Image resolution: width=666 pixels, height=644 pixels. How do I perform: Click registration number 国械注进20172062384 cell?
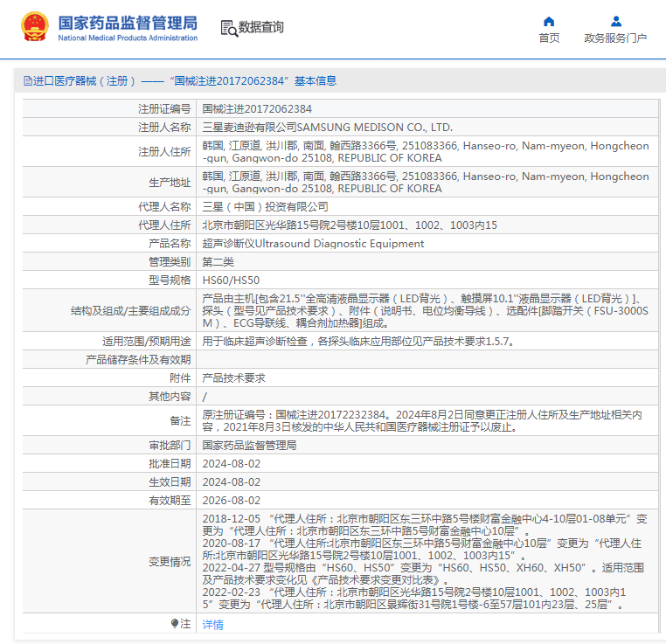tap(257, 109)
